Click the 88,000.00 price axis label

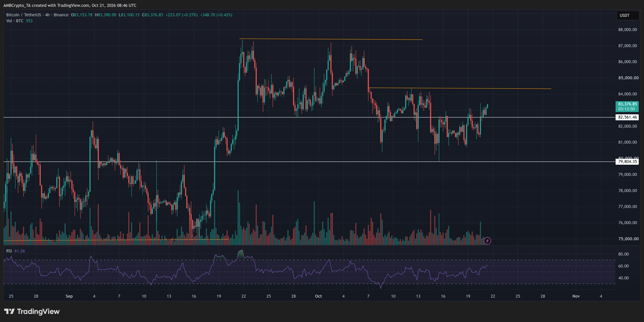(628, 30)
